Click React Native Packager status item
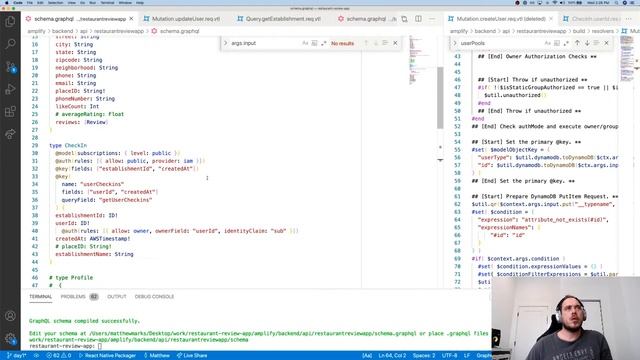Image resolution: width=640 pixels, height=360 pixels. (107, 356)
